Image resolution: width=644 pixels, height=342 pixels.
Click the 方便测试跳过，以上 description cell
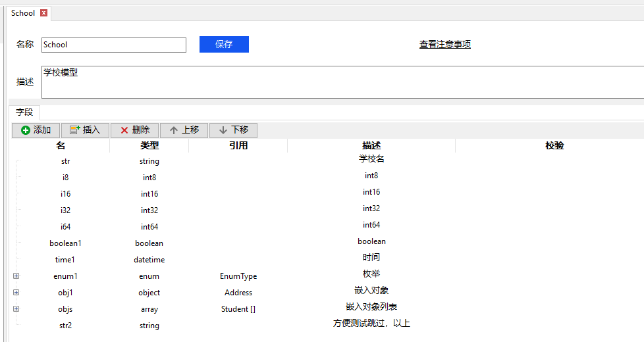coord(371,323)
